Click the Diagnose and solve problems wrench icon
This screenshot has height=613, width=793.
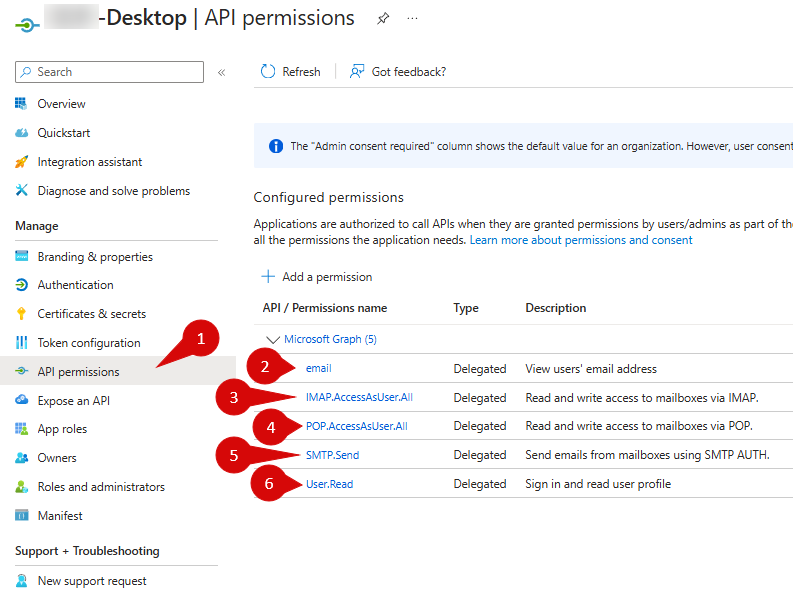[x=21, y=190]
